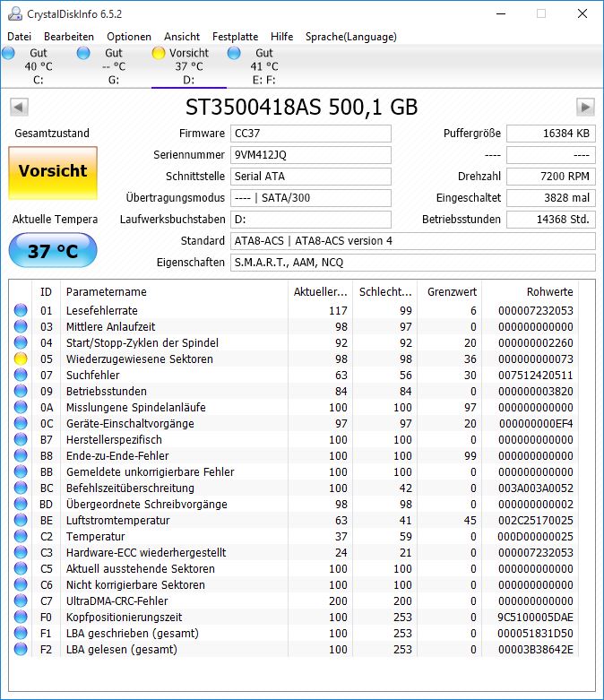Select the Suchfehler parameter name

coord(93,375)
